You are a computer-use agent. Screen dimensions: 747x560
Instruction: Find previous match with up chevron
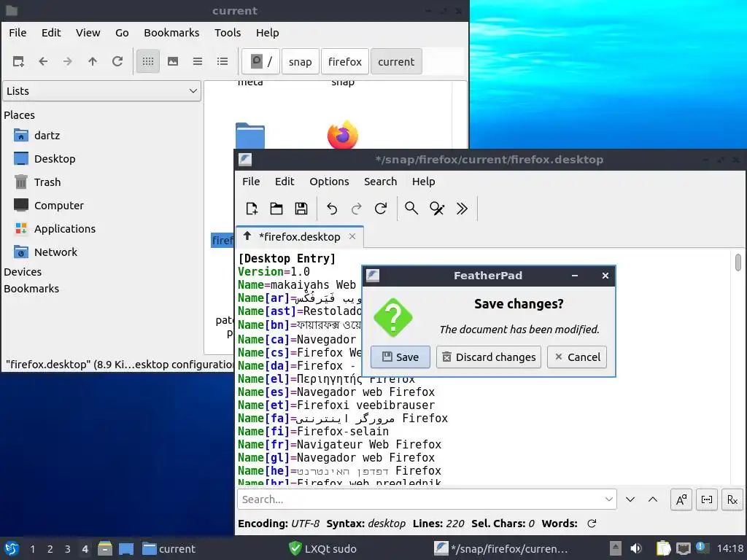point(653,499)
